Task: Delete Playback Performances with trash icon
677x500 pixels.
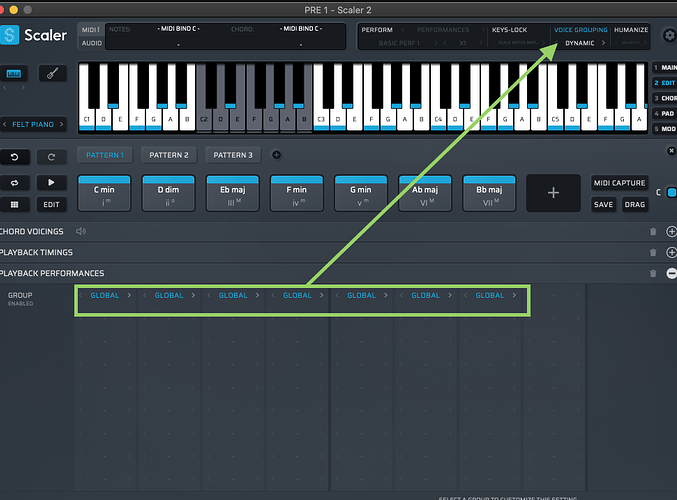Action: point(653,273)
